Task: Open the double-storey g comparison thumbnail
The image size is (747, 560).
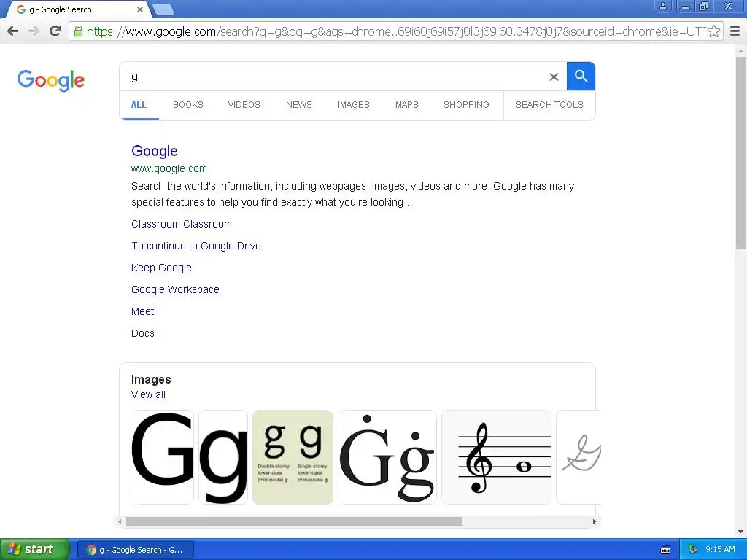Action: pyautogui.click(x=293, y=457)
